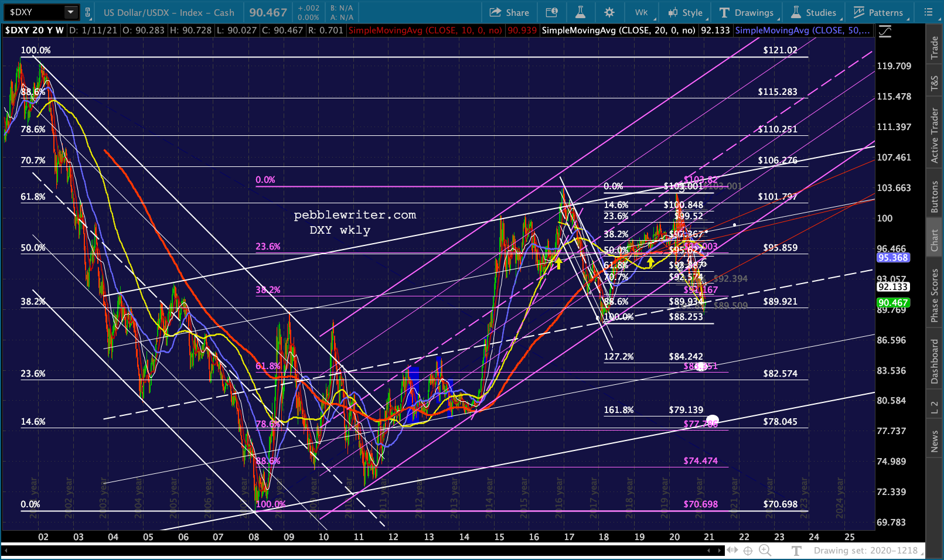Viewport: 944px width, 560px height.
Task: Click the purple SimpleMovingAvg 50 study label
Action: click(803, 30)
